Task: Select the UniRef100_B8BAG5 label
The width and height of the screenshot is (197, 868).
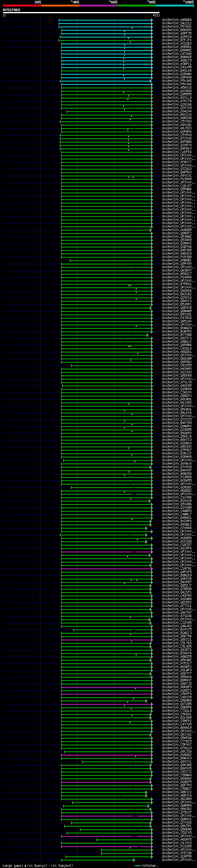Action: (177, 57)
